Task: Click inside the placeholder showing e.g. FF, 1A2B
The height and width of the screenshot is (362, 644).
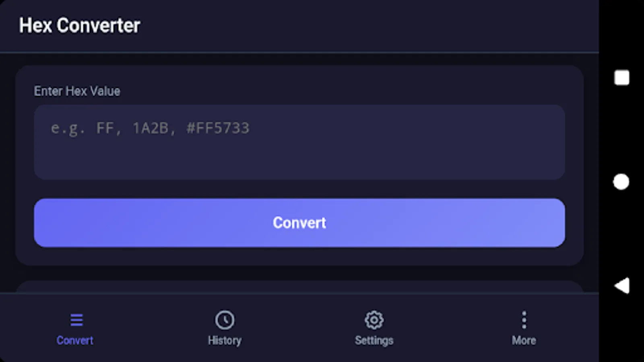Action: pyautogui.click(x=150, y=128)
